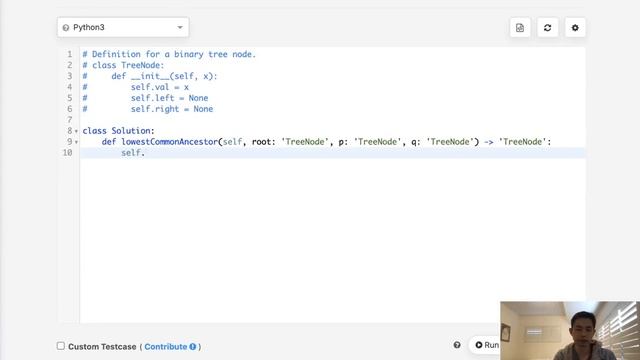Click the line number 7 in the gutter
640x360 pixels.
[x=69, y=120]
